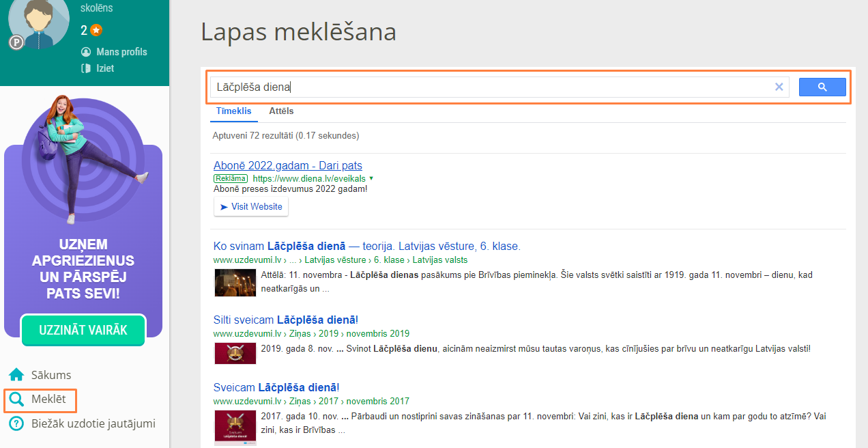Click the orange star points badge
The image size is (868, 448).
click(x=96, y=30)
